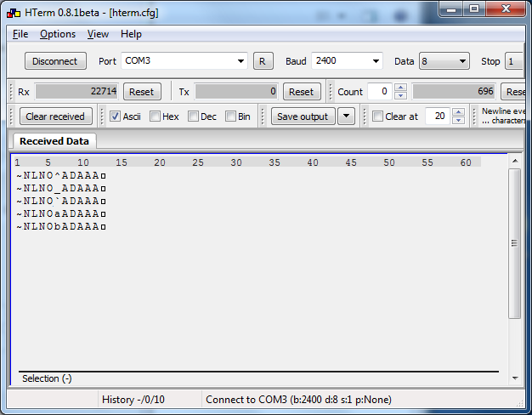
Task: Click the Count stepper down arrow
Action: pos(401,95)
